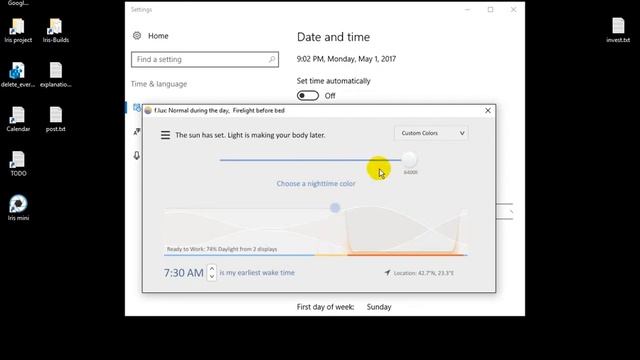The image size is (640, 360).
Task: Open the Iris-Builds desktop folder
Action: 56,31
